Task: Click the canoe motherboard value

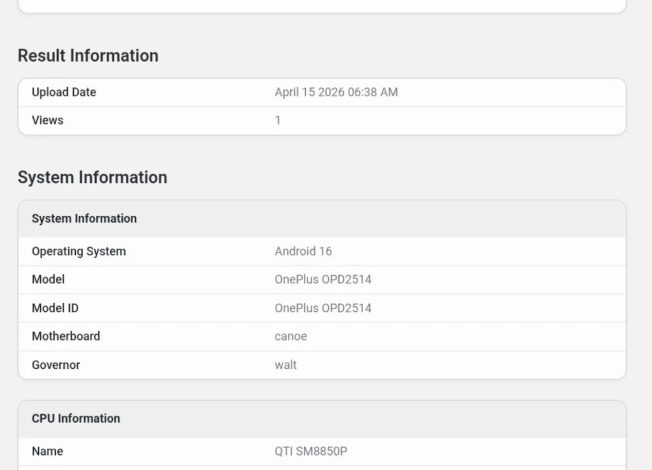Action: 291,336
